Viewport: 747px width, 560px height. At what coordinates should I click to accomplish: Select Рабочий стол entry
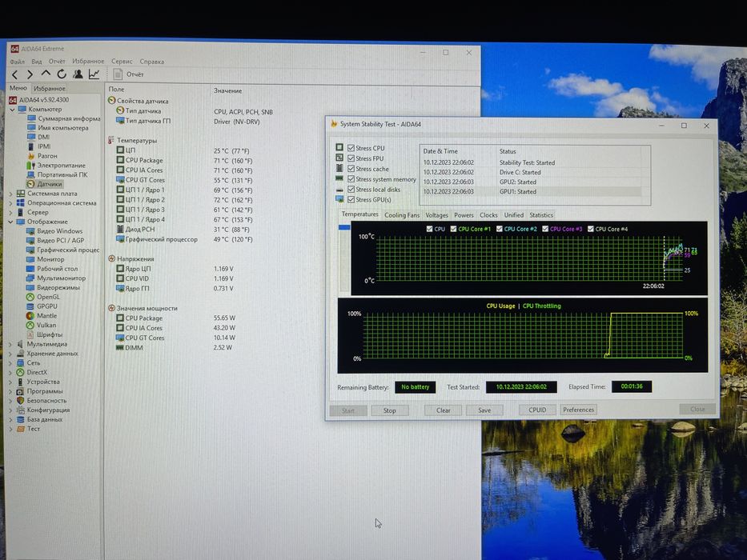coord(52,269)
